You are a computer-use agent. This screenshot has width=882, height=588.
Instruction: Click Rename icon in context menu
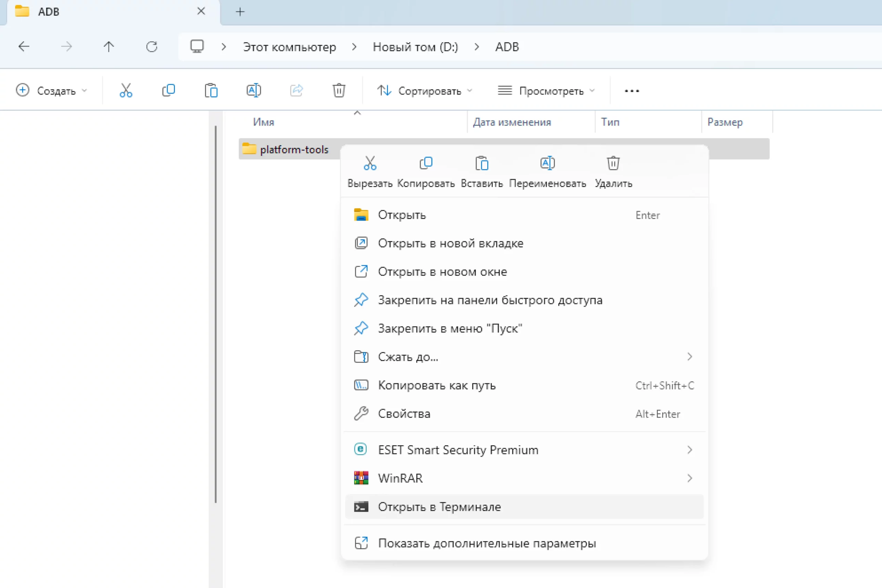coord(547,164)
